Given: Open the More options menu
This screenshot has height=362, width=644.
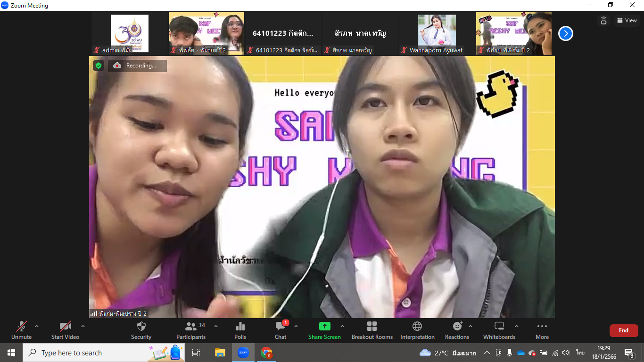Looking at the screenshot, I should click(542, 330).
